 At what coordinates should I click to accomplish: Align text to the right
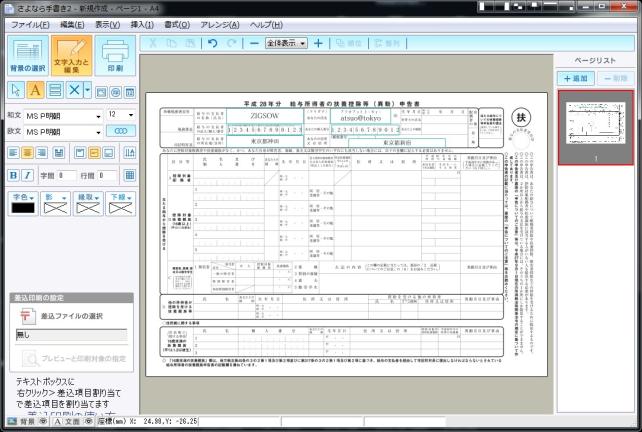click(42, 153)
